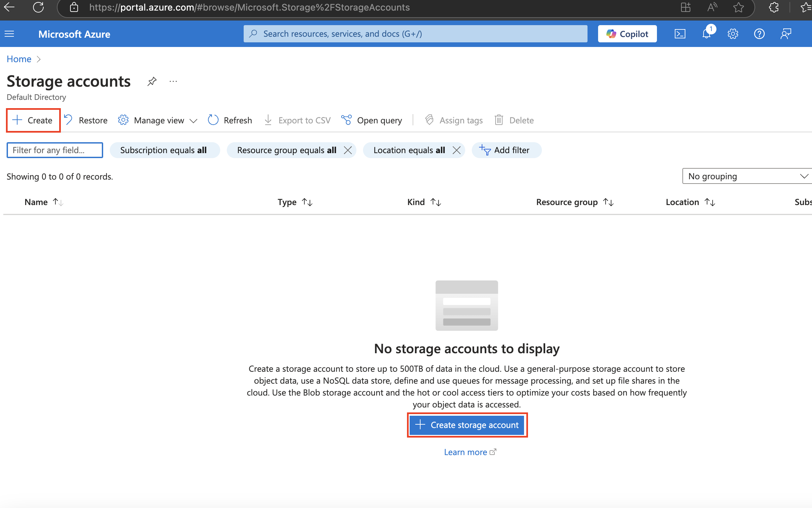Click the browser address bar URL
Viewport: 812px width, 508px height.
249,7
